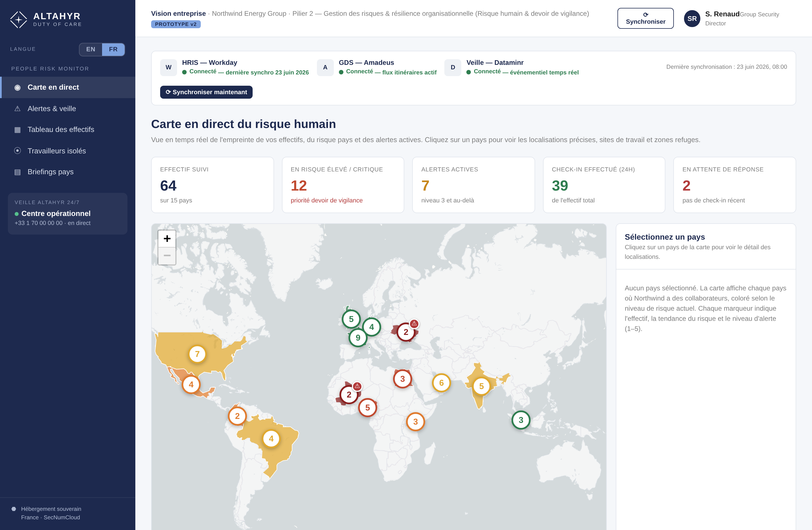This screenshot has height=530, width=812.
Task: Open the En risque élevé / critique card
Action: [x=343, y=185]
